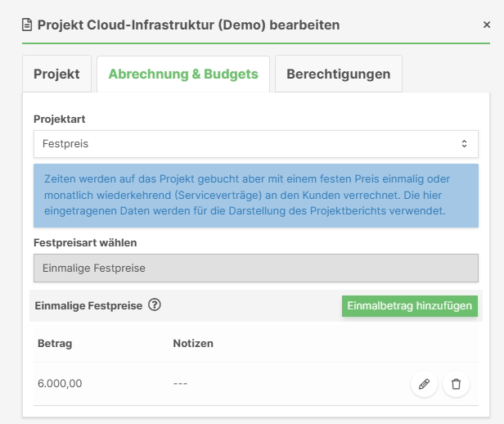504x424 pixels.
Task: Open the Berechtigungen tab
Action: click(339, 74)
